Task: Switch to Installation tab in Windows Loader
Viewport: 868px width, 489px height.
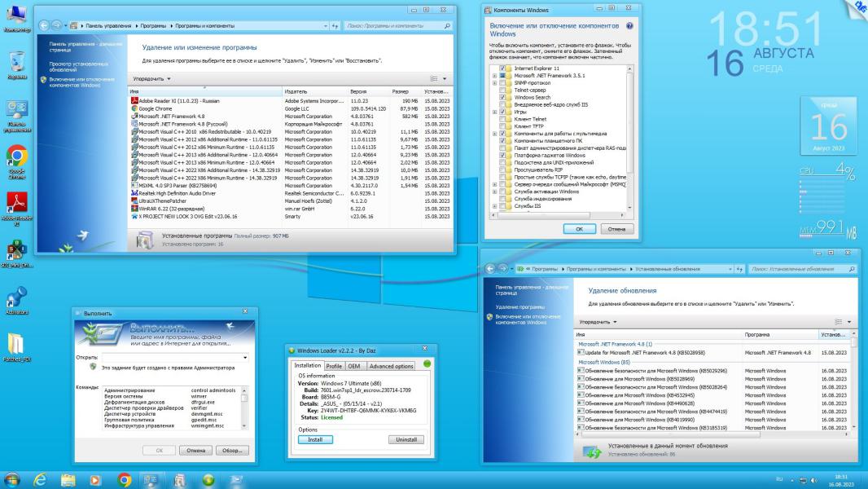Action: tap(307, 365)
